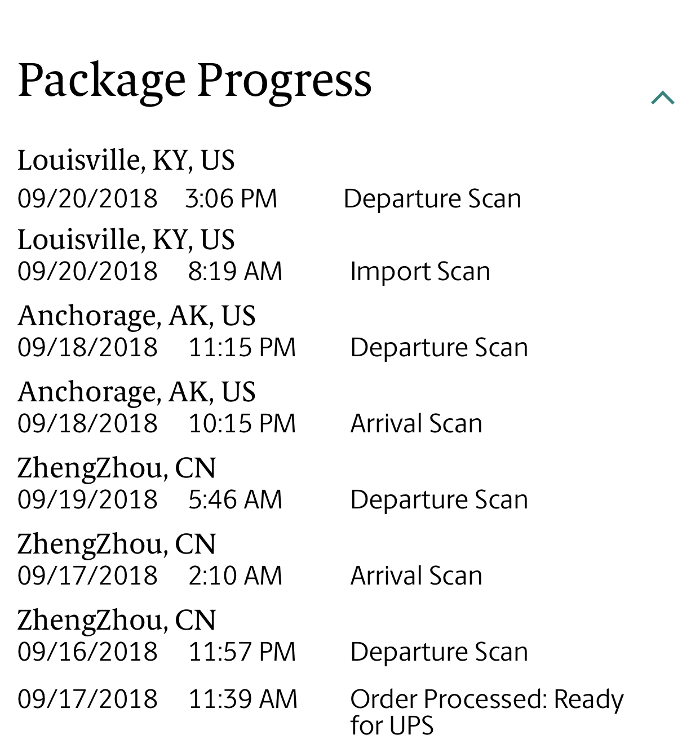This screenshot has width=700, height=748.
Task: Click ZhengZhou, CN above 11:57 PM scan
Action: pyautogui.click(x=117, y=621)
